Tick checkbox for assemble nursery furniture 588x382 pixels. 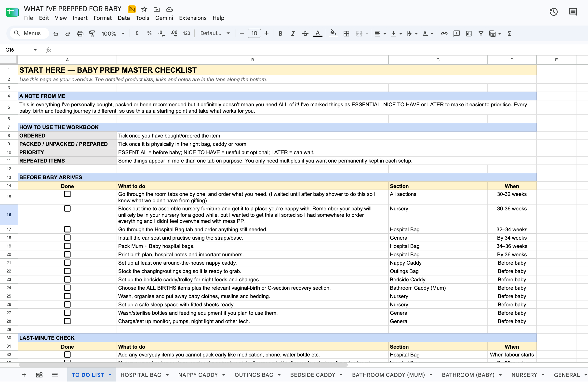[x=67, y=208]
